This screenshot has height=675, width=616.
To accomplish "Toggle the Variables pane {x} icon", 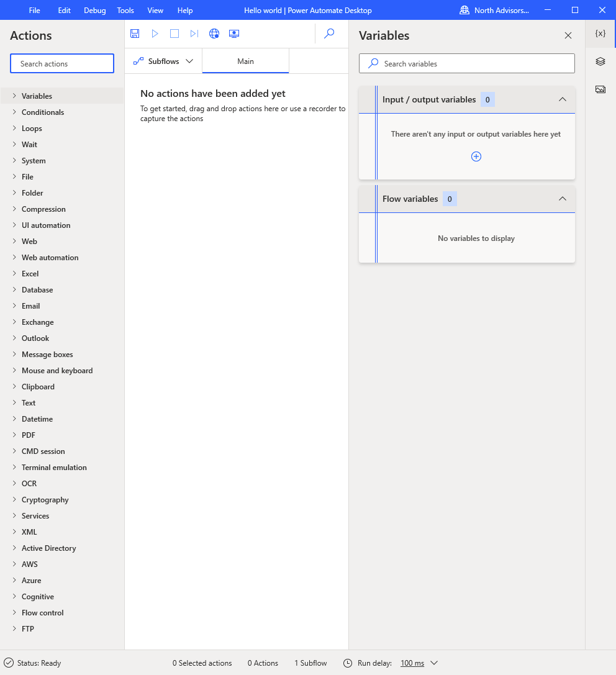I will (600, 33).
